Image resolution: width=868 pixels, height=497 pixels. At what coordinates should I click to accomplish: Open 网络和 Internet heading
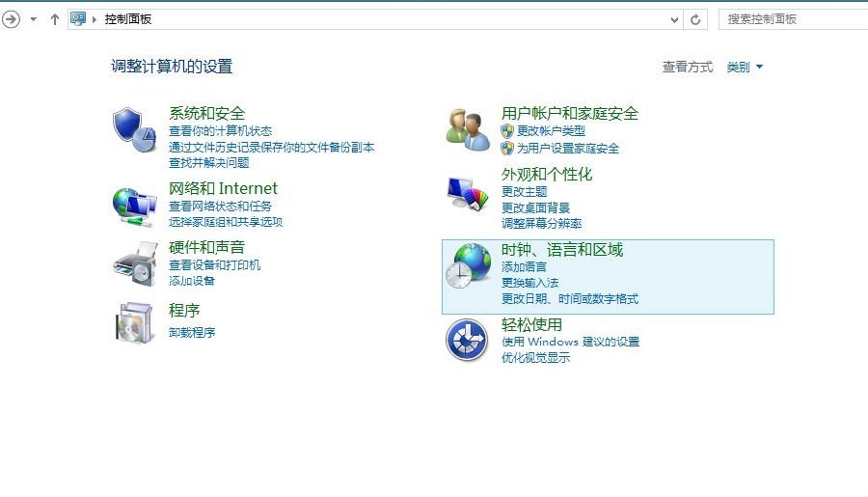click(223, 188)
